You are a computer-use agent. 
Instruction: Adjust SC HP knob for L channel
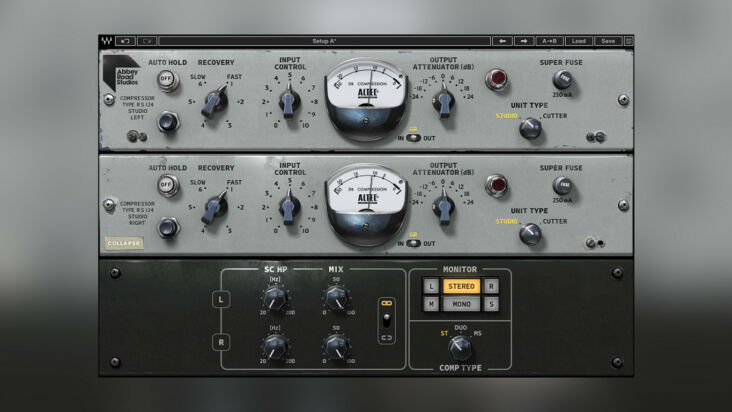[x=275, y=299]
